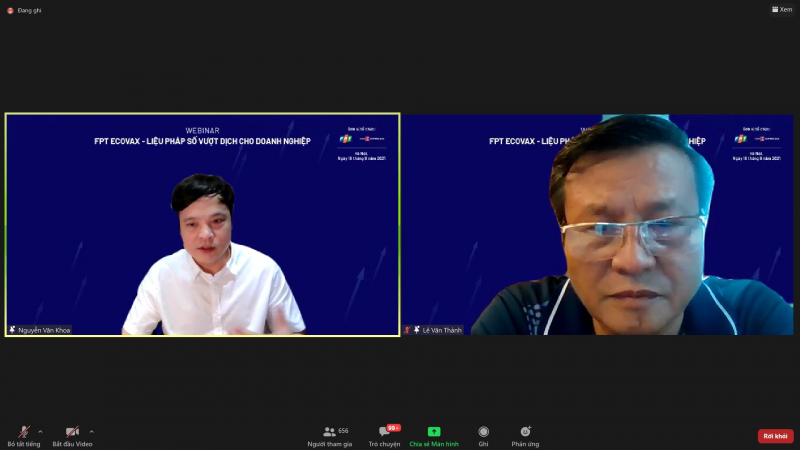Click the red Rời khỏi button
800x450 pixels.
(775, 436)
